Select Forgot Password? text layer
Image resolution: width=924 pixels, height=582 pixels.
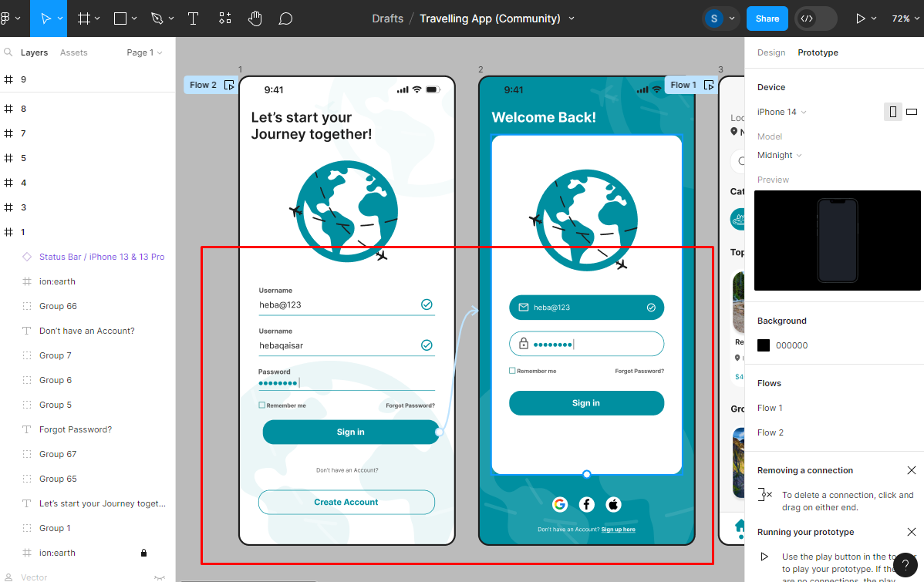pyautogui.click(x=88, y=430)
